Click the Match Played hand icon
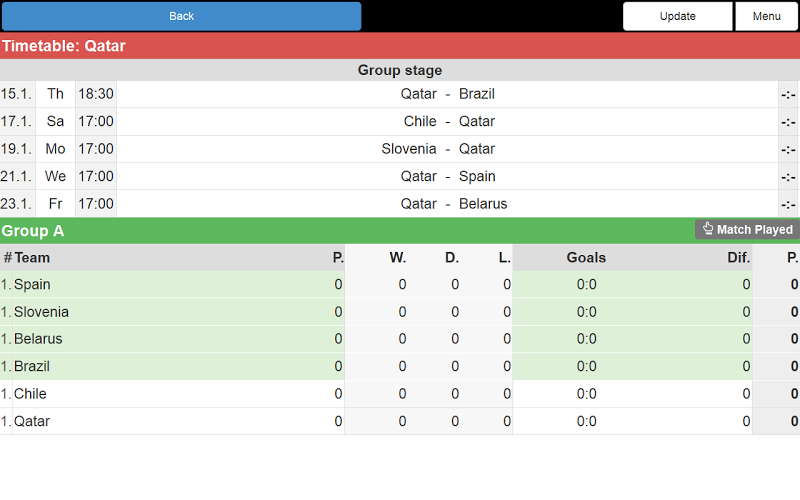This screenshot has height=500, width=800. pyautogui.click(x=708, y=229)
